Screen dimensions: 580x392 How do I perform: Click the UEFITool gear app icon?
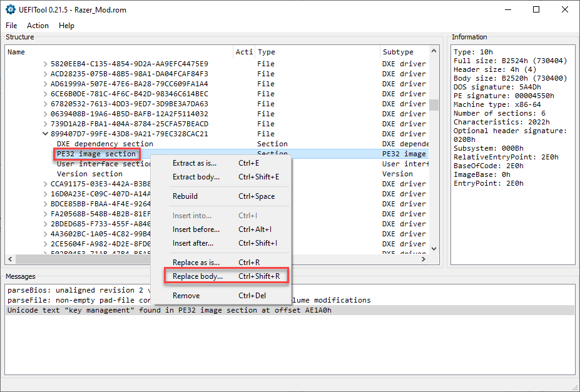tap(11, 9)
